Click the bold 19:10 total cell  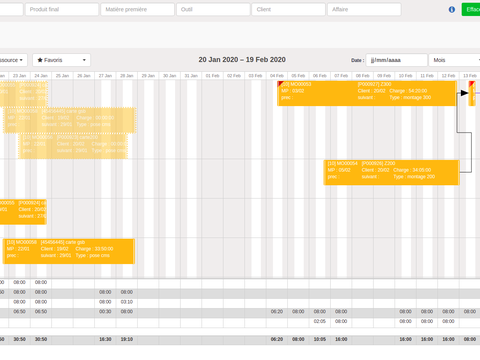pos(127,339)
